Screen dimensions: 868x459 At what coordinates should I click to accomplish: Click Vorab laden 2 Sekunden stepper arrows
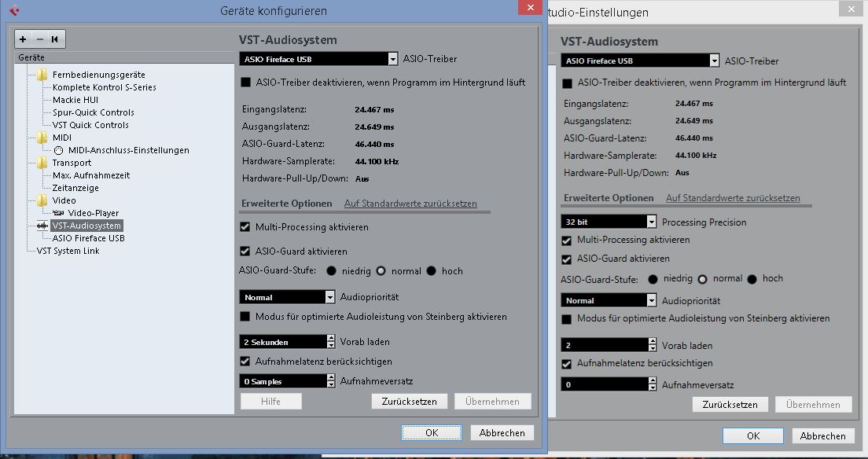[331, 342]
